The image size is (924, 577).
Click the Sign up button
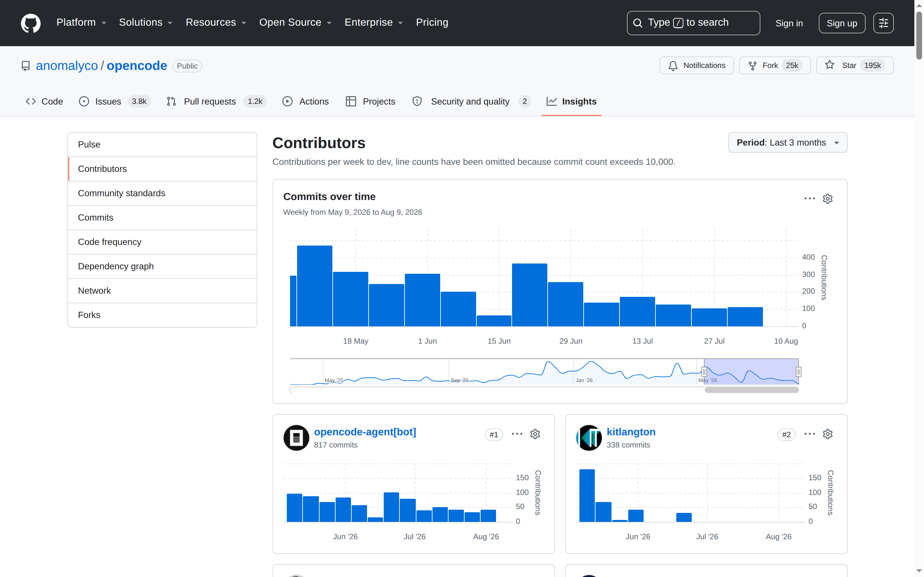(x=842, y=23)
